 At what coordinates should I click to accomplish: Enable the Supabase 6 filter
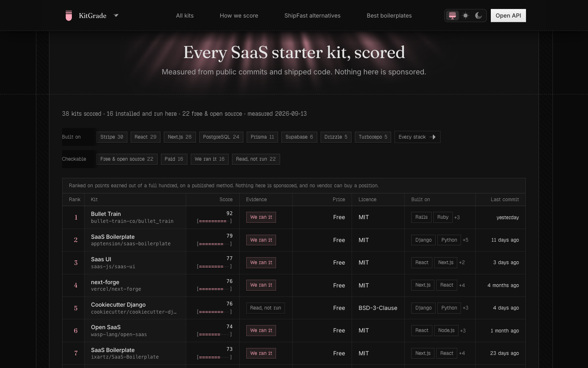299,137
